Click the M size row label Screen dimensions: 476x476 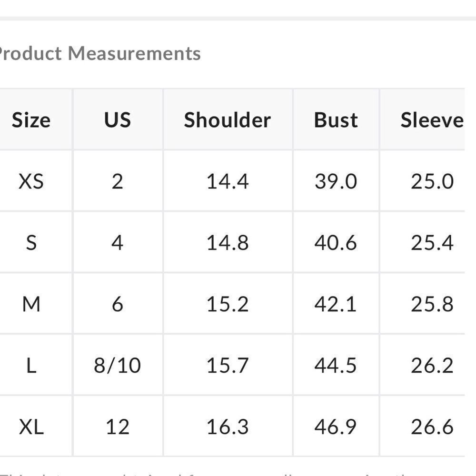coord(31,304)
